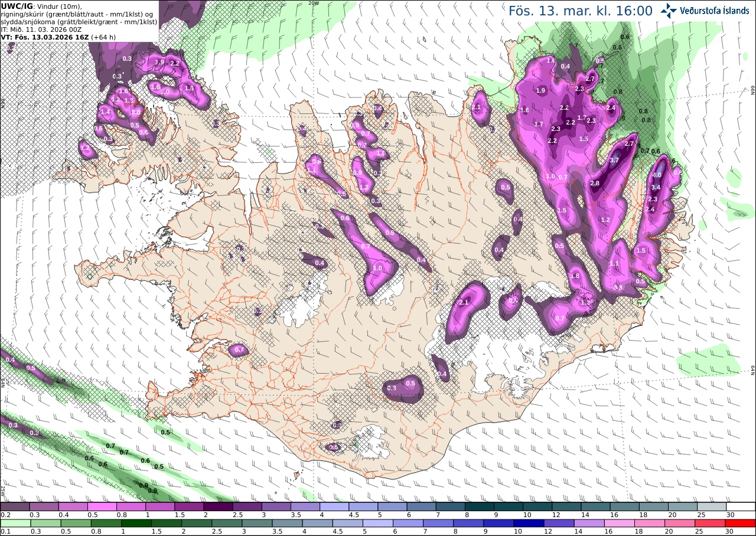The width and height of the screenshot is (756, 536).
Task: Click the dark teal snow swatch between 8 and 9
Action: pyautogui.click(x=480, y=506)
